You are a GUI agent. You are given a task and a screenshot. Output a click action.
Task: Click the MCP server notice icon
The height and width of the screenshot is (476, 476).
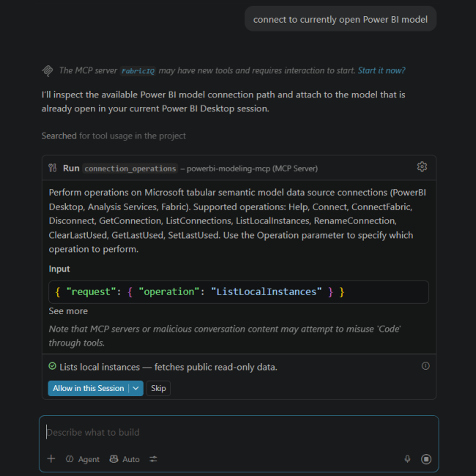point(48,71)
